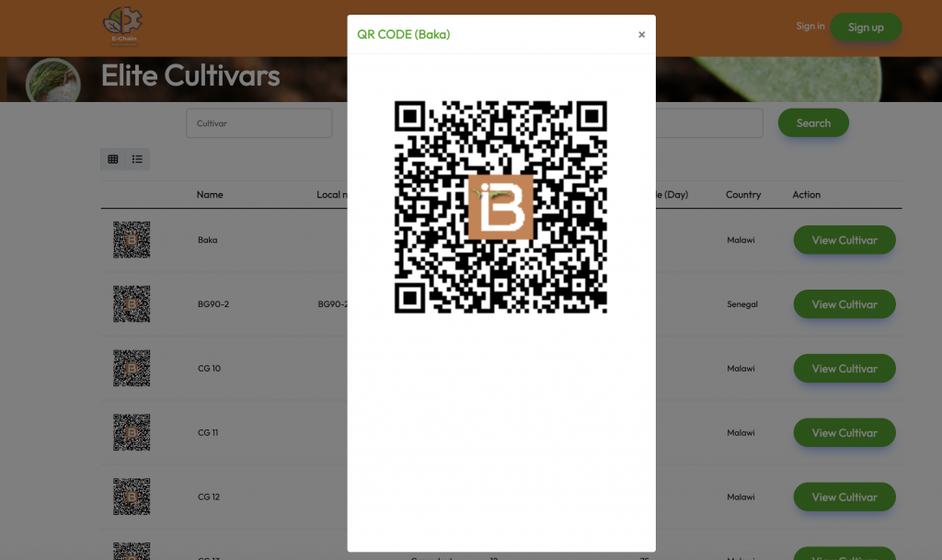The image size is (942, 560).
Task: Open QR thumbnail for Baka row
Action: pos(132,239)
